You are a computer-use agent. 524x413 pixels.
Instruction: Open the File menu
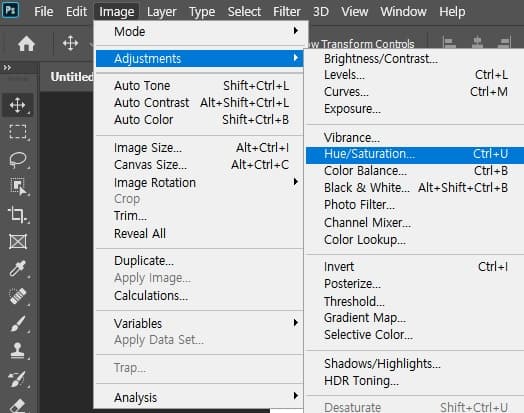click(43, 12)
